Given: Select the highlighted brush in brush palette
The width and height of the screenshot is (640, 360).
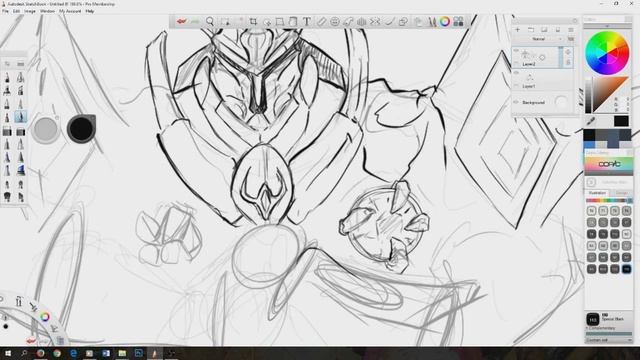Looking at the screenshot, I should pos(20,117).
